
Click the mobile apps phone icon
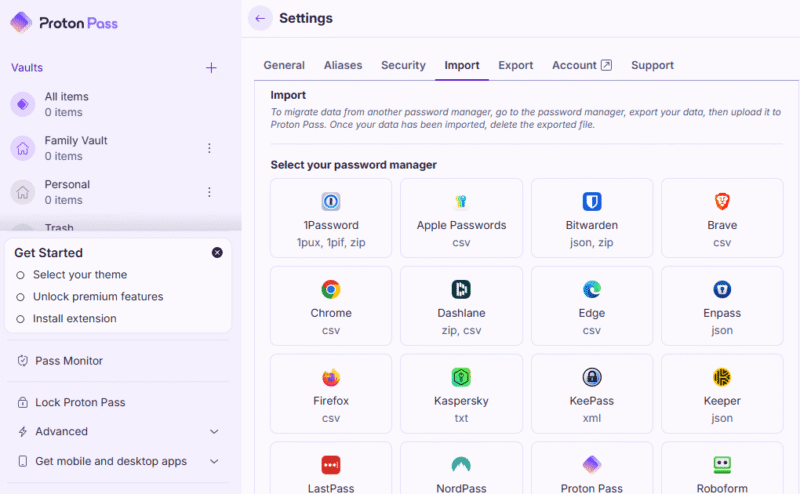(22, 461)
